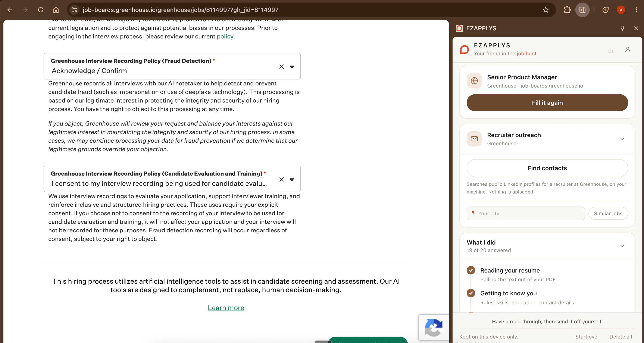
Task: Click the envelope icon beside Recruiter outreach
Action: [474, 139]
